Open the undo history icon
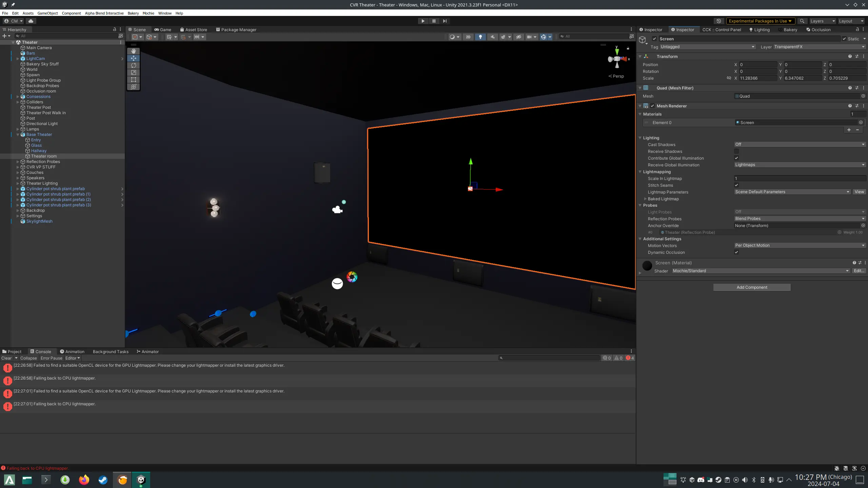 coord(718,21)
